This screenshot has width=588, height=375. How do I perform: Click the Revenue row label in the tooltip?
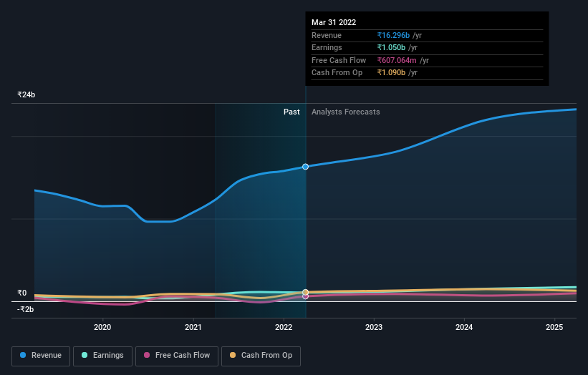click(327, 35)
